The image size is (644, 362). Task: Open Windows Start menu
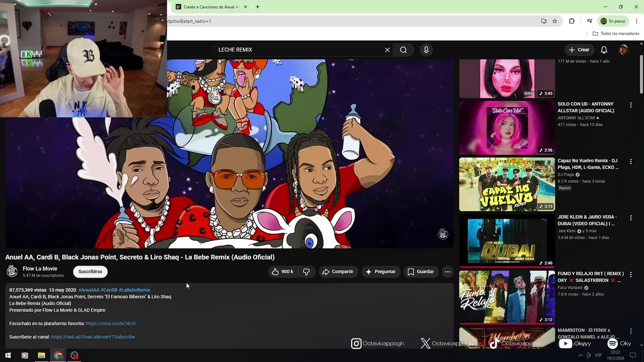pyautogui.click(x=8, y=355)
